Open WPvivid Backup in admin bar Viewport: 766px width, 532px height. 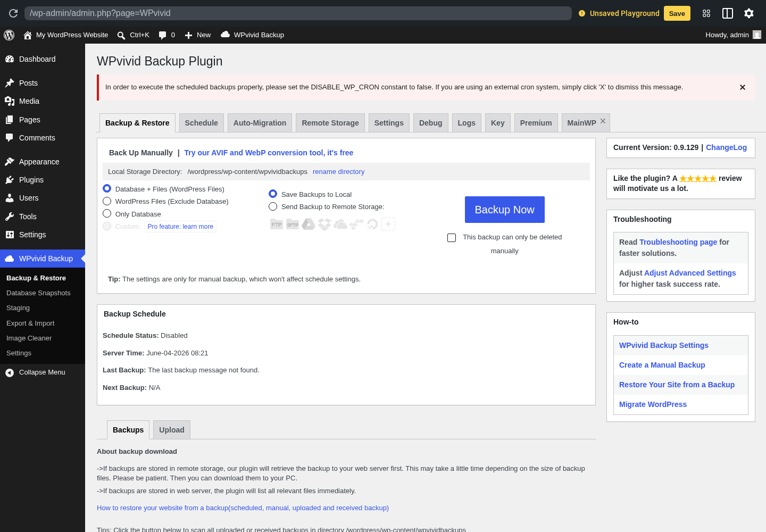click(x=252, y=35)
